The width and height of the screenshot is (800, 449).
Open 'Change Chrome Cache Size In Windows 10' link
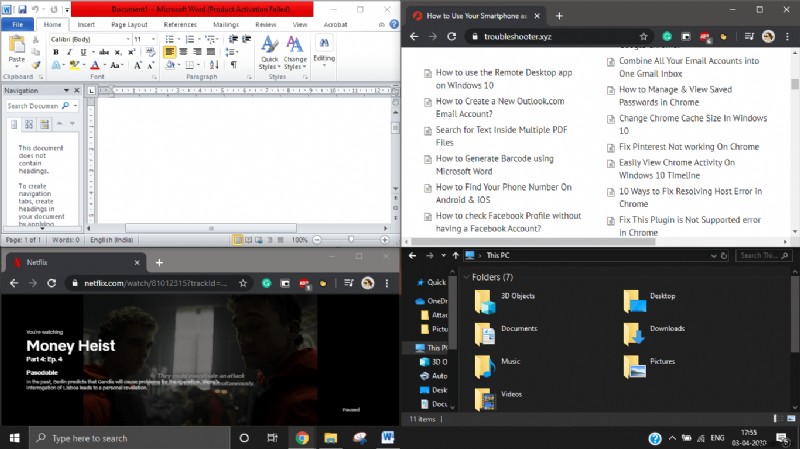pyautogui.click(x=692, y=124)
